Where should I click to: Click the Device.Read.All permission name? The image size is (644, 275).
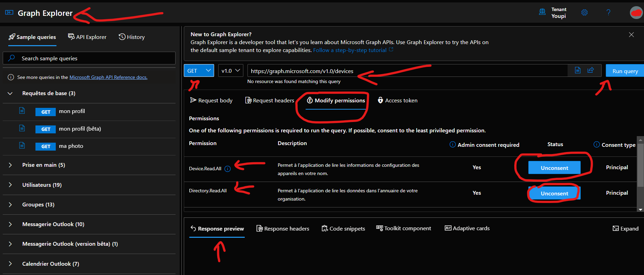[x=205, y=169]
